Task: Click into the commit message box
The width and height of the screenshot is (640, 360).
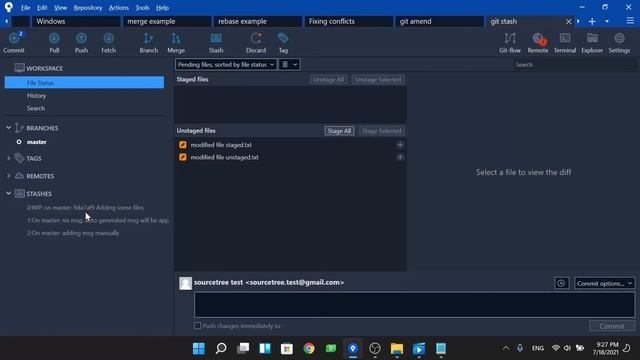Action: pyautogui.click(x=415, y=304)
